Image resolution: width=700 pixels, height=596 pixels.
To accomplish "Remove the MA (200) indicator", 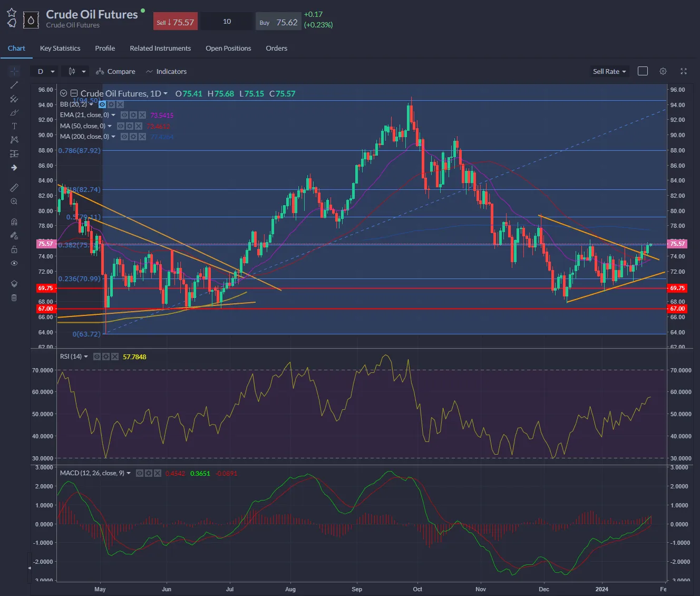I will [142, 137].
